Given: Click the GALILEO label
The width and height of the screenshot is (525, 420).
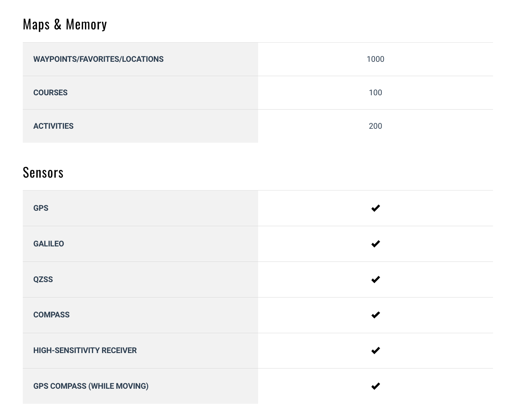Looking at the screenshot, I should (x=49, y=244).
